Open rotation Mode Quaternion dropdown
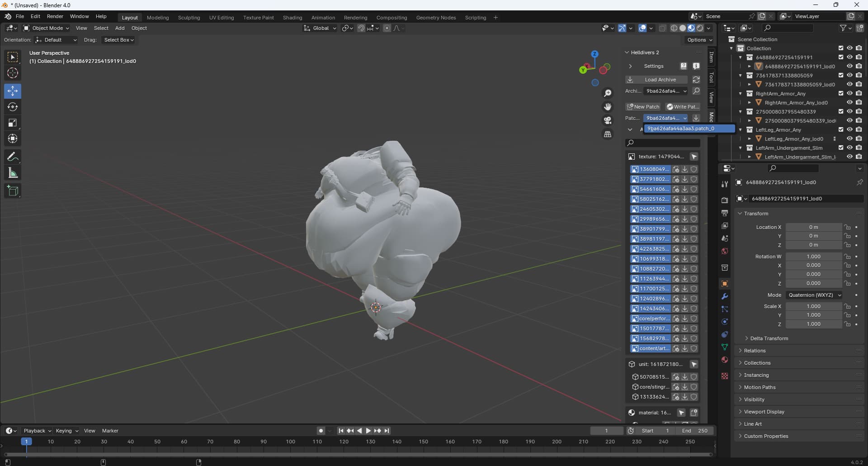 click(x=814, y=295)
